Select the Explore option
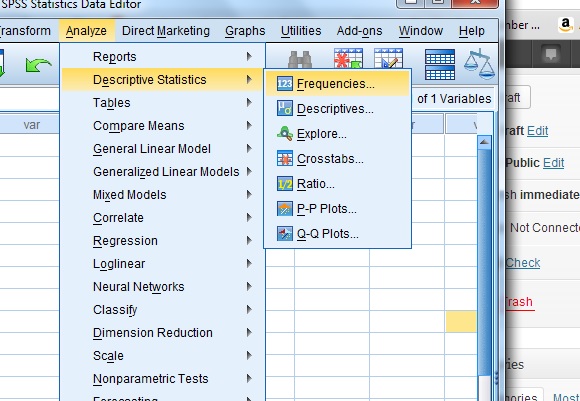The height and width of the screenshot is (401, 580). pos(337,134)
